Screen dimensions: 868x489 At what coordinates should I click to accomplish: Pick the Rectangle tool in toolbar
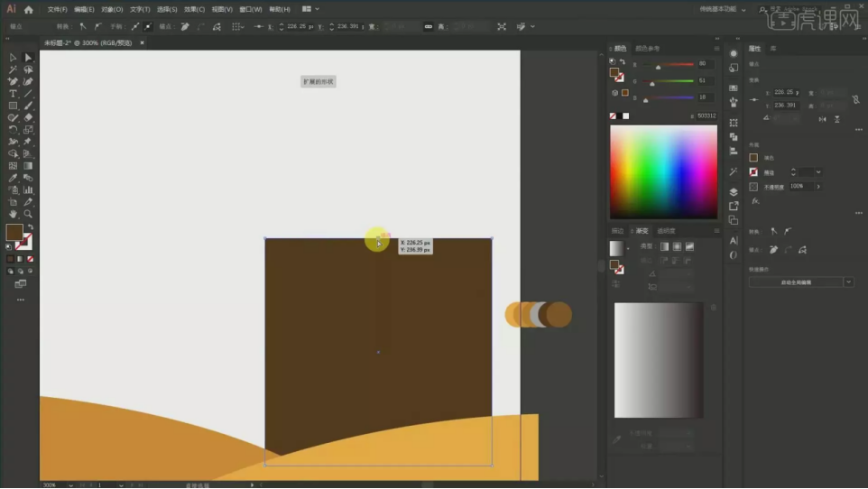(x=13, y=106)
